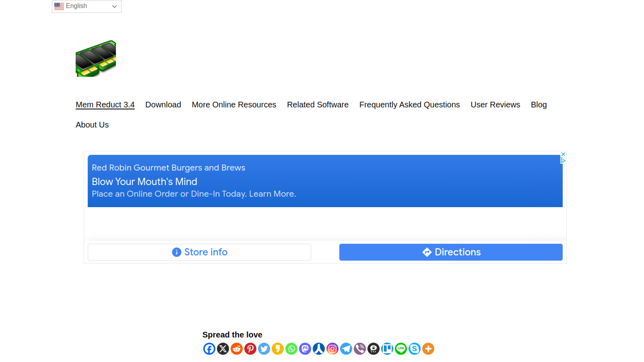
Task: Share the page on Facebook
Action: [x=209, y=349]
